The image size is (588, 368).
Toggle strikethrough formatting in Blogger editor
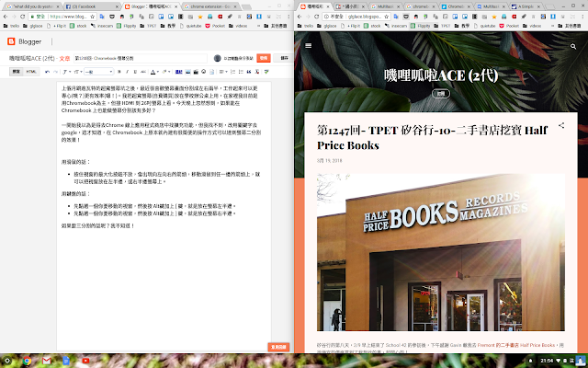143,72
